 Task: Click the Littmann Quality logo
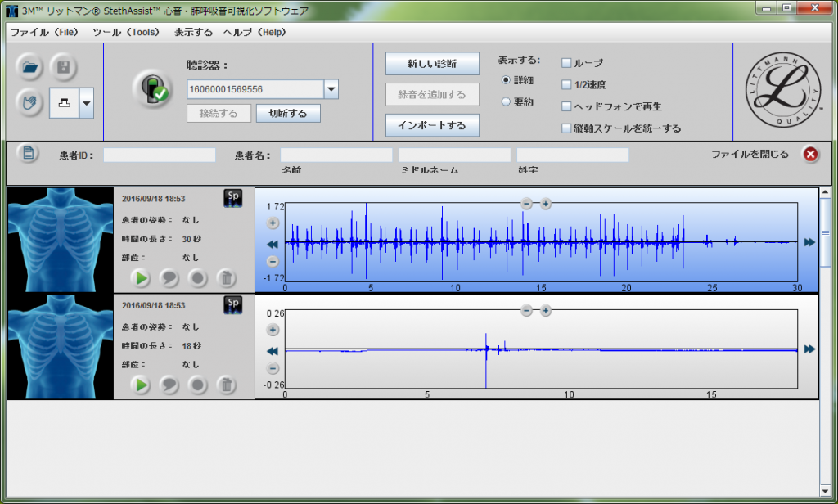[x=783, y=90]
